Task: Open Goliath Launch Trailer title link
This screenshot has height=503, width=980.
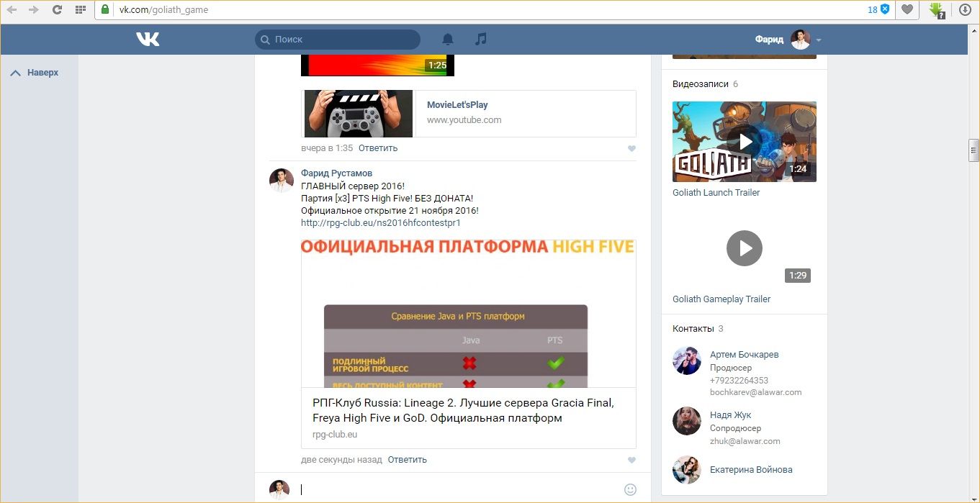Action: pyautogui.click(x=716, y=193)
